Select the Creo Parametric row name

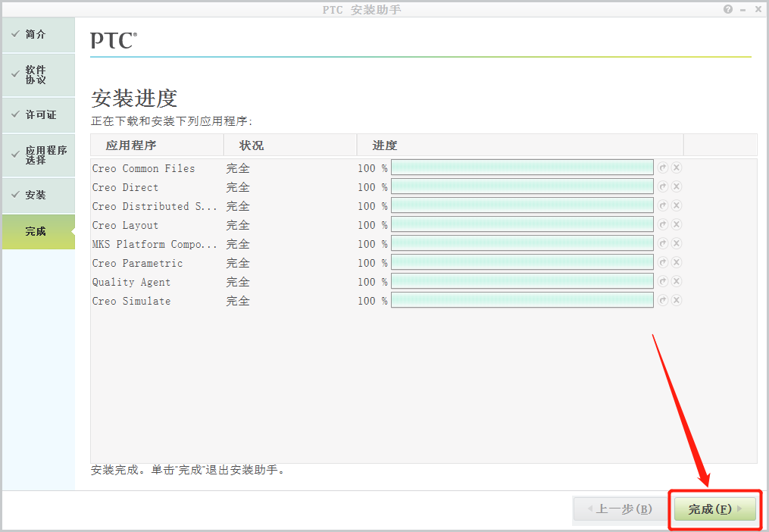pyautogui.click(x=137, y=263)
